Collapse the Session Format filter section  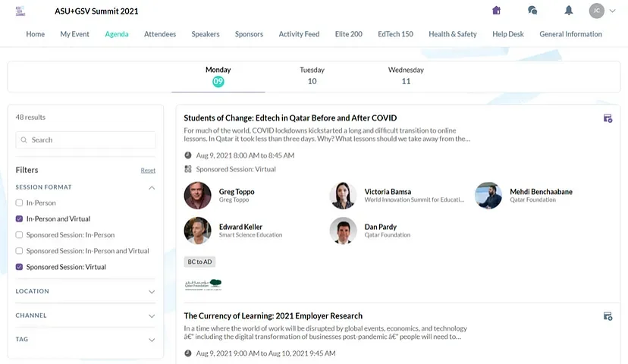[152, 187]
